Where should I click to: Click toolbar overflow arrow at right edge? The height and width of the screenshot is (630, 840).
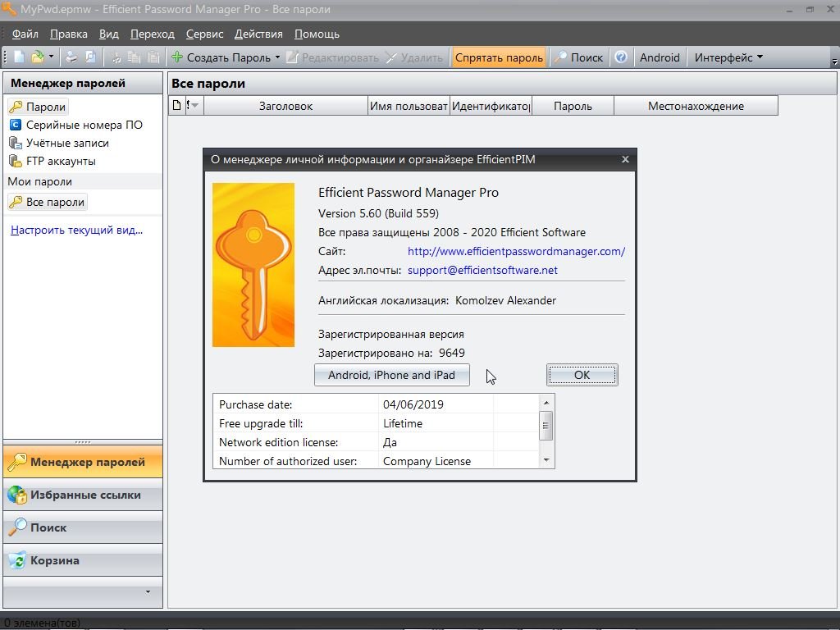pos(834,61)
